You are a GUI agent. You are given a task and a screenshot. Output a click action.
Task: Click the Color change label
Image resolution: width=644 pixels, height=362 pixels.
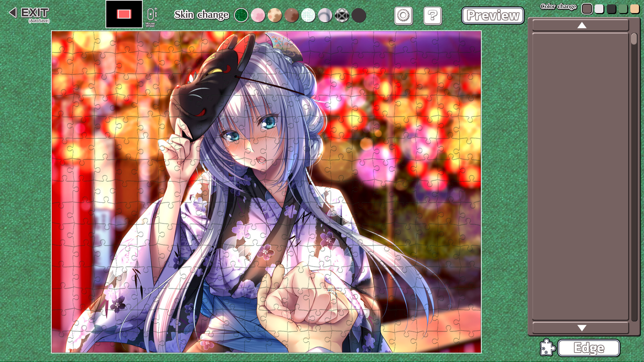coord(558,6)
